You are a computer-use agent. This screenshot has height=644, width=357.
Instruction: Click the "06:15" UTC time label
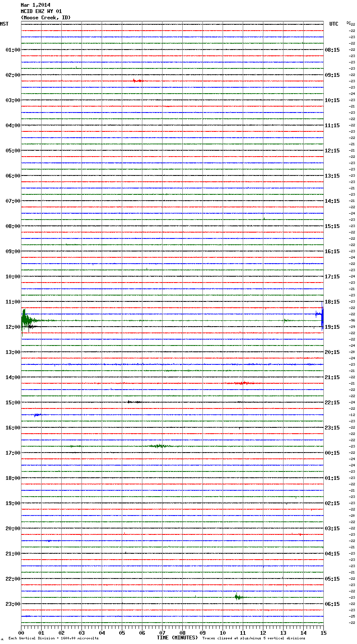pyautogui.click(x=332, y=604)
